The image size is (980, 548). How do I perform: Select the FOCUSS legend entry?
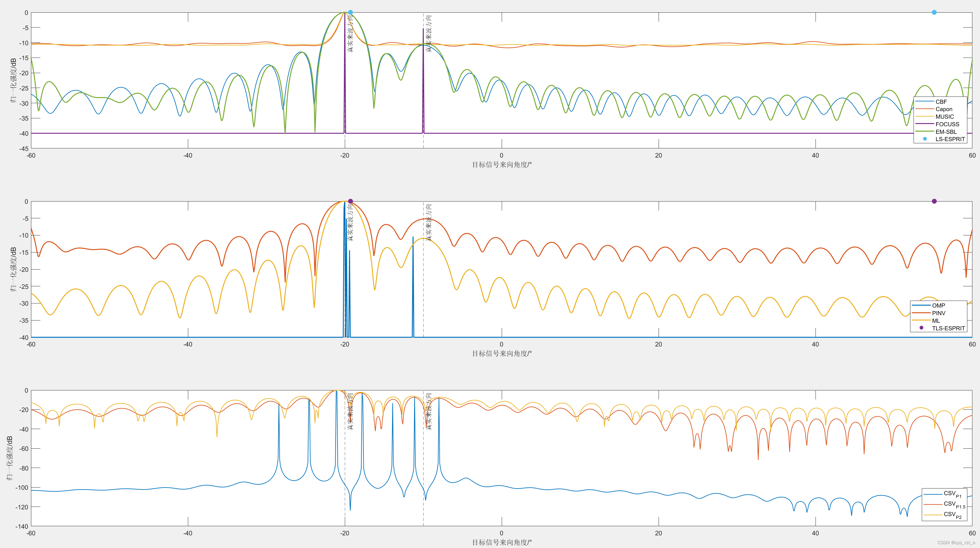click(x=947, y=124)
